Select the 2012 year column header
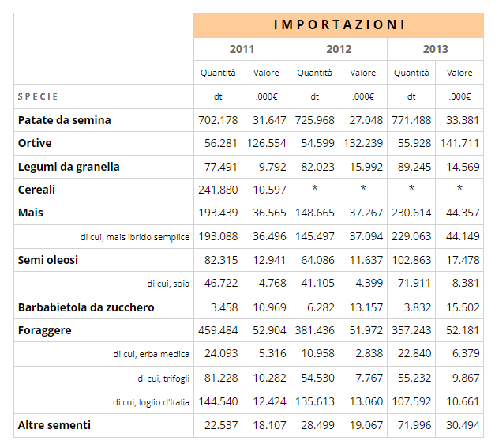 (339, 49)
